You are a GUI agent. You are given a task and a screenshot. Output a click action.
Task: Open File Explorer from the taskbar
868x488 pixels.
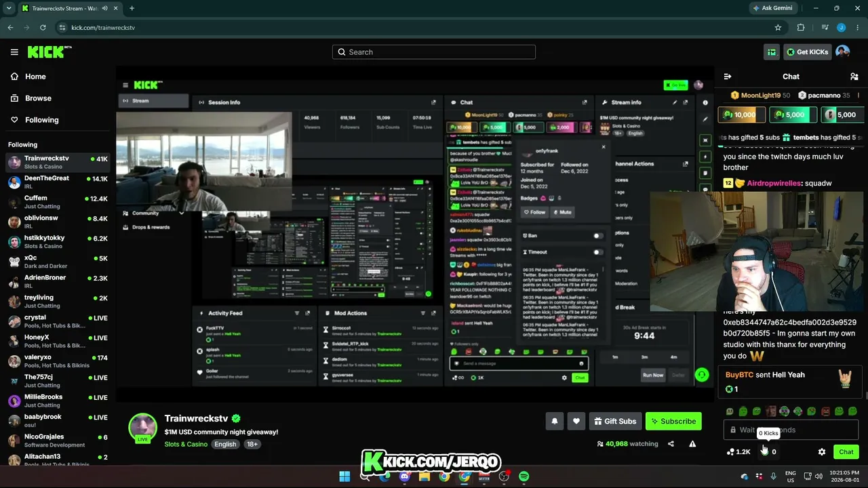pyautogui.click(x=425, y=476)
